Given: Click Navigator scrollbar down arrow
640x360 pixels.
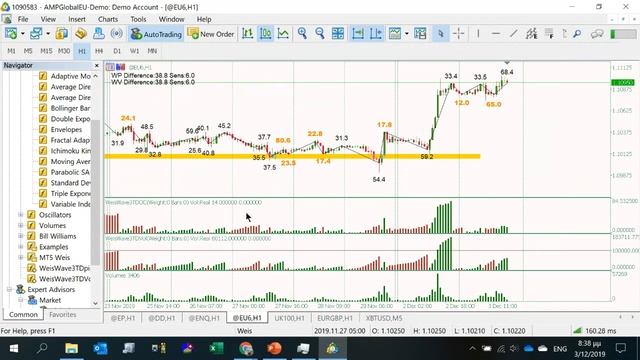Looking at the screenshot, I should click(96, 303).
